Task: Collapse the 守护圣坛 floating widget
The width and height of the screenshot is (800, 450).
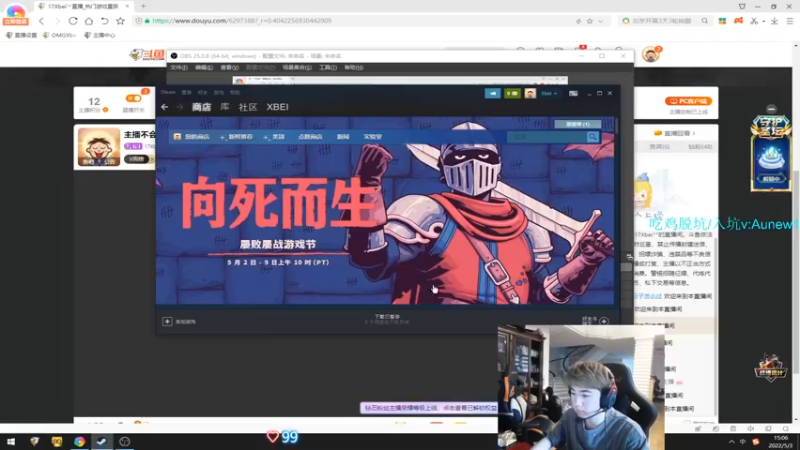Action: [771, 109]
